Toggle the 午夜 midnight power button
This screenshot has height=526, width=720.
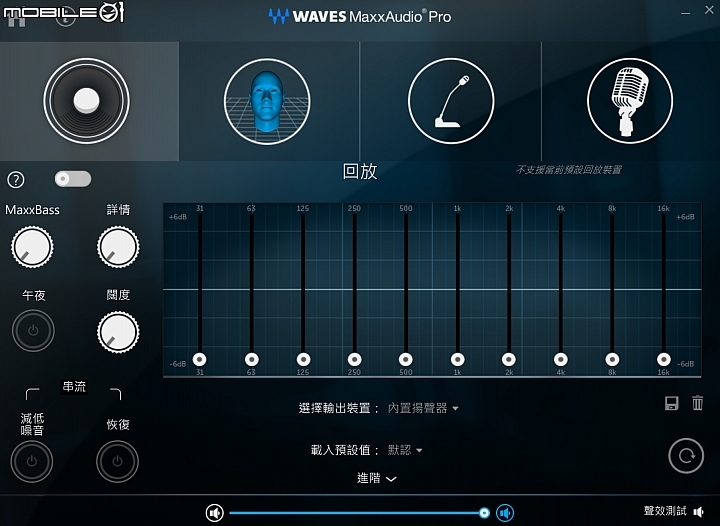pos(33,331)
